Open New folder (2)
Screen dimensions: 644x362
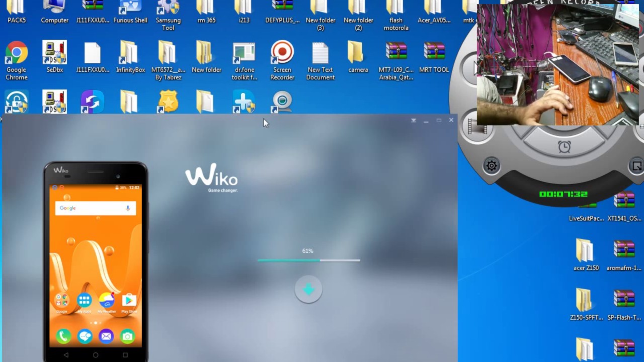pyautogui.click(x=358, y=16)
